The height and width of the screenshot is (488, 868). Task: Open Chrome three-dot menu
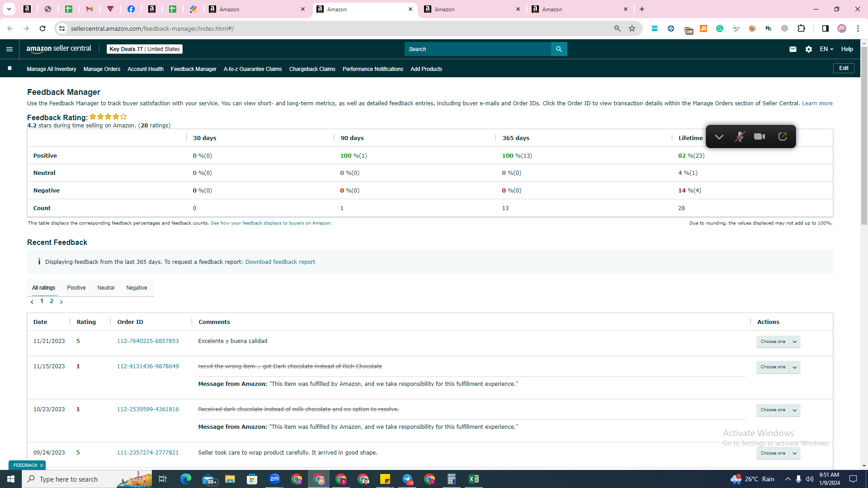click(x=858, y=28)
